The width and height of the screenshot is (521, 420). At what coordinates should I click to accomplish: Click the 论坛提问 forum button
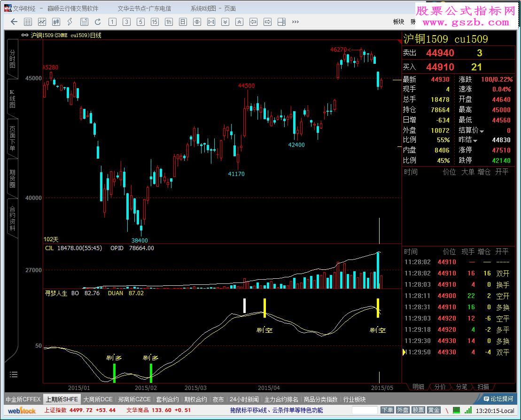point(498,399)
